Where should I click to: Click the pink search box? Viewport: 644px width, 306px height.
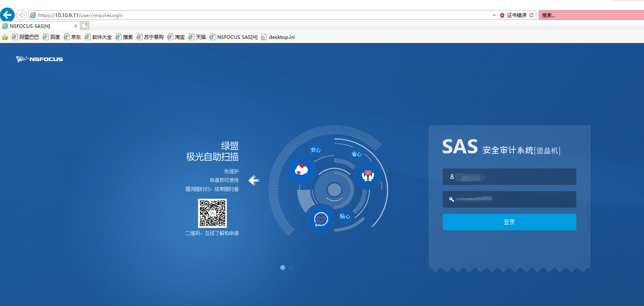pyautogui.click(x=591, y=15)
